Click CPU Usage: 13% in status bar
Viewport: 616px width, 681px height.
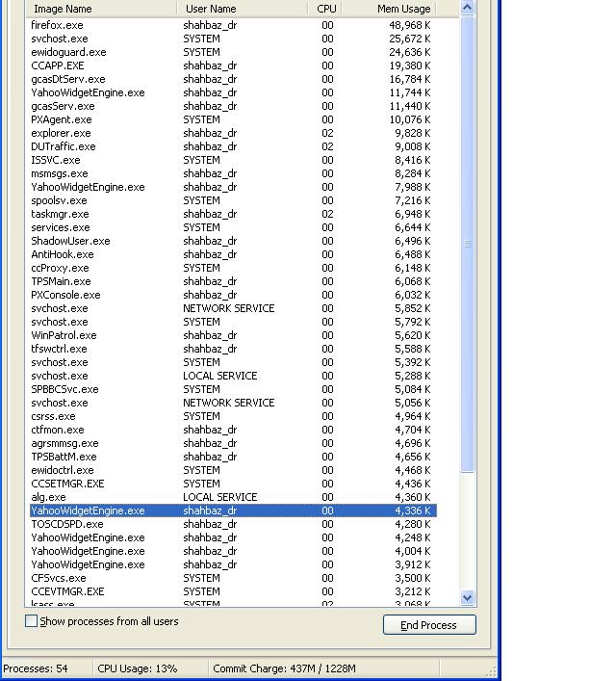point(138,668)
